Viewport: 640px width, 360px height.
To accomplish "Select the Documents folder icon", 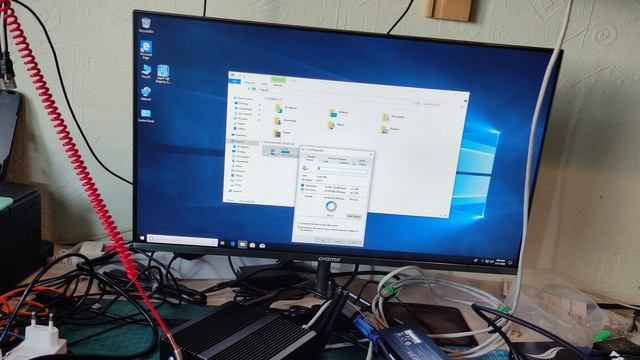I will pyautogui.click(x=386, y=117).
